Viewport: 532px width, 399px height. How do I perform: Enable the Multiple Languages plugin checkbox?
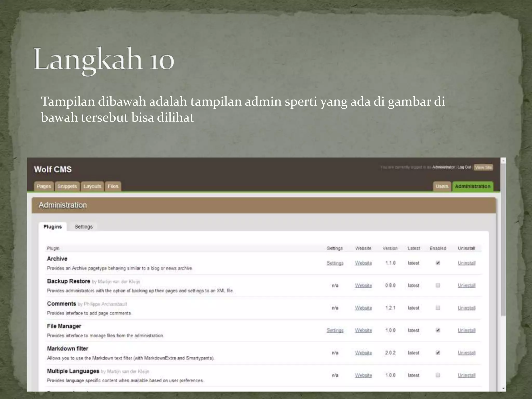(x=438, y=375)
